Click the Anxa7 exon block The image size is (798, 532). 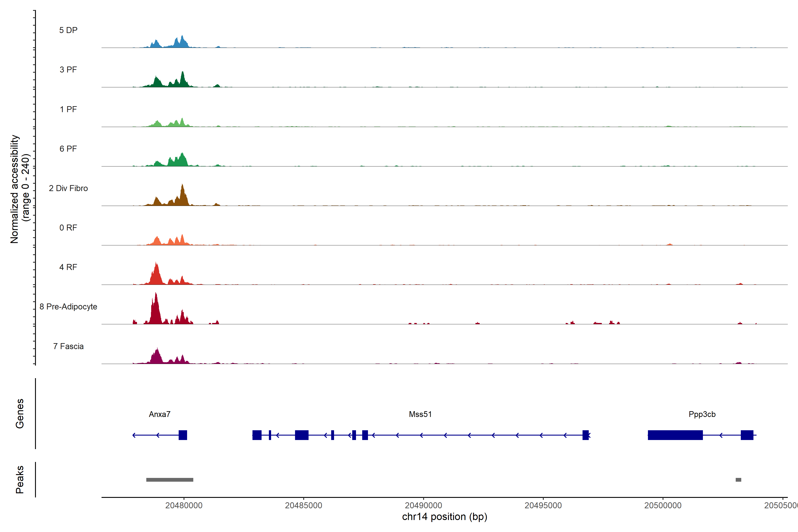[182, 435]
